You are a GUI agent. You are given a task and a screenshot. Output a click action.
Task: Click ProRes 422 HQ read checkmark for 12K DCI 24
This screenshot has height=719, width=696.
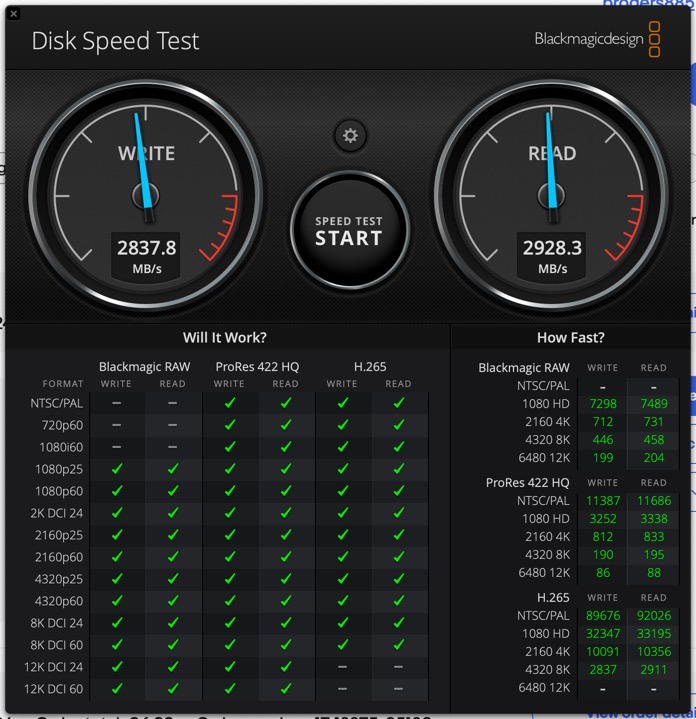[286, 667]
